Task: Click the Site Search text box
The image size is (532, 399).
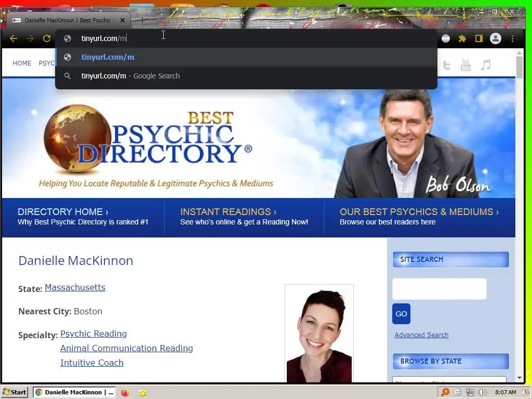Action: 440,289
